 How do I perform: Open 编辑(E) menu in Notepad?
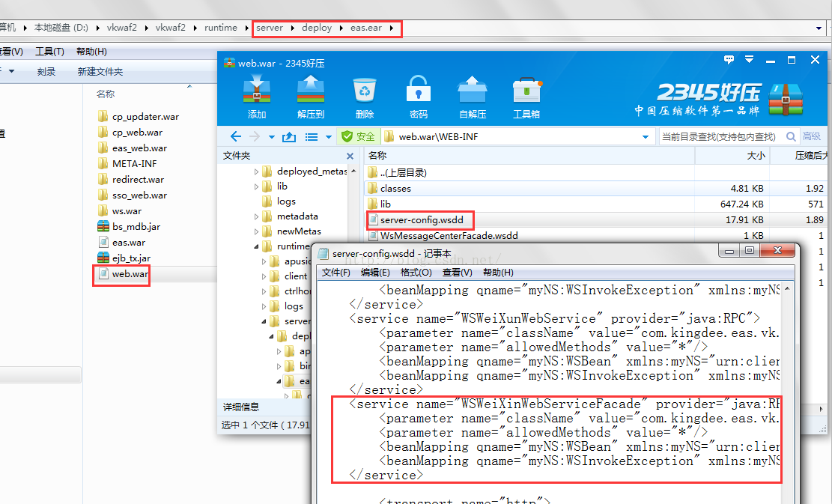coord(375,272)
